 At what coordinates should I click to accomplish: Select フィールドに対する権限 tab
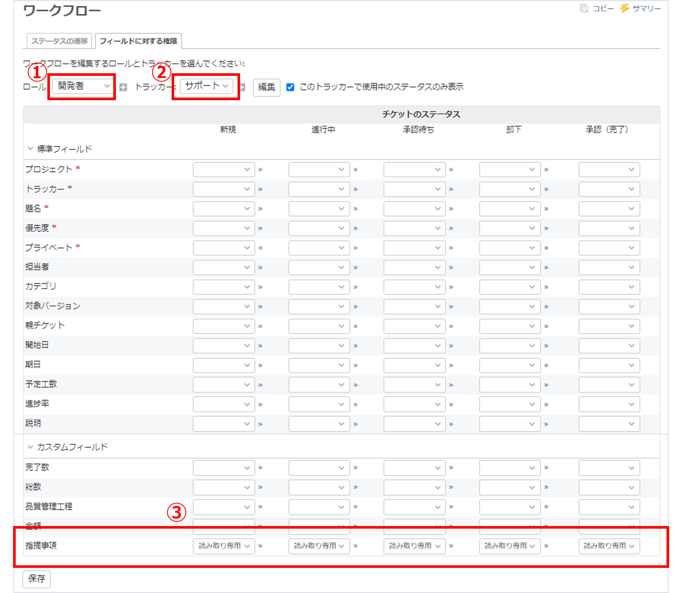(x=139, y=41)
